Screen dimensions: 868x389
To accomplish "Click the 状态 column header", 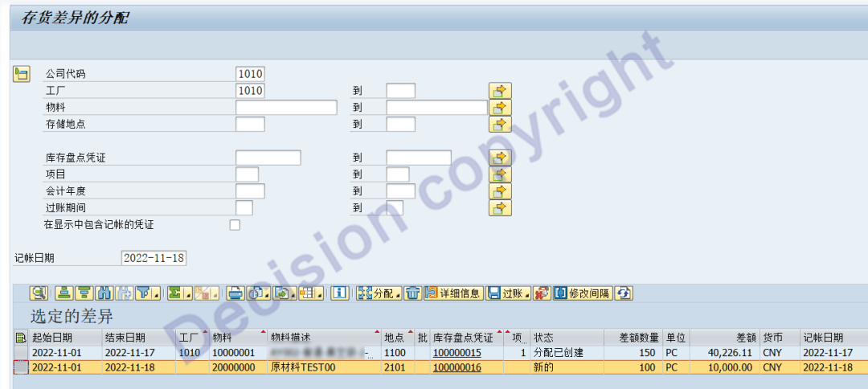I will (x=567, y=338).
